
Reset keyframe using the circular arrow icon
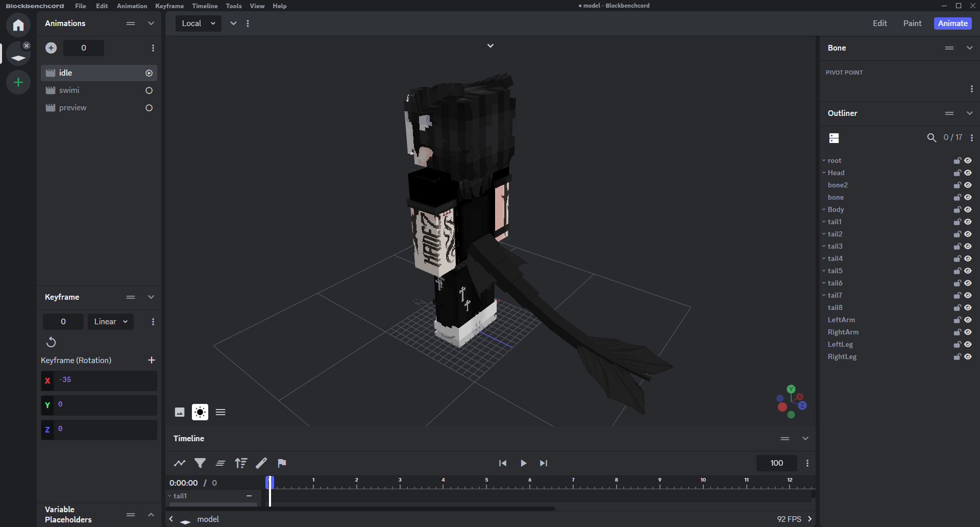[51, 342]
